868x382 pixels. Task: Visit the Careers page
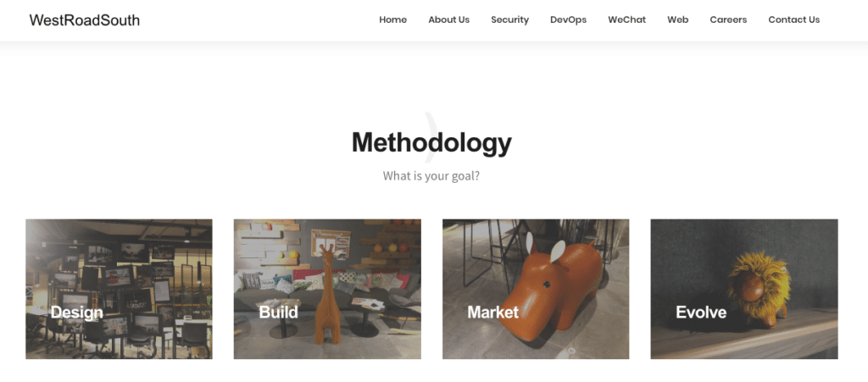click(x=728, y=19)
